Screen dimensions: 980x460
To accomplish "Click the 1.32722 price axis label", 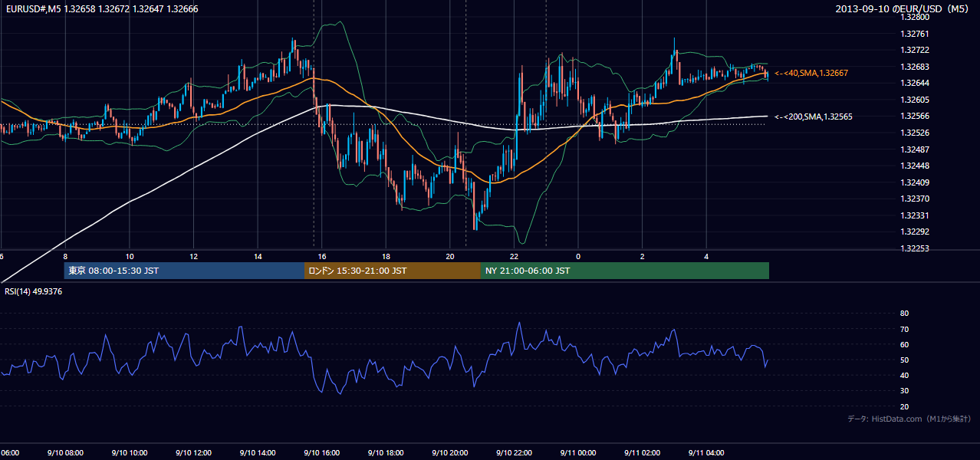I will point(914,50).
